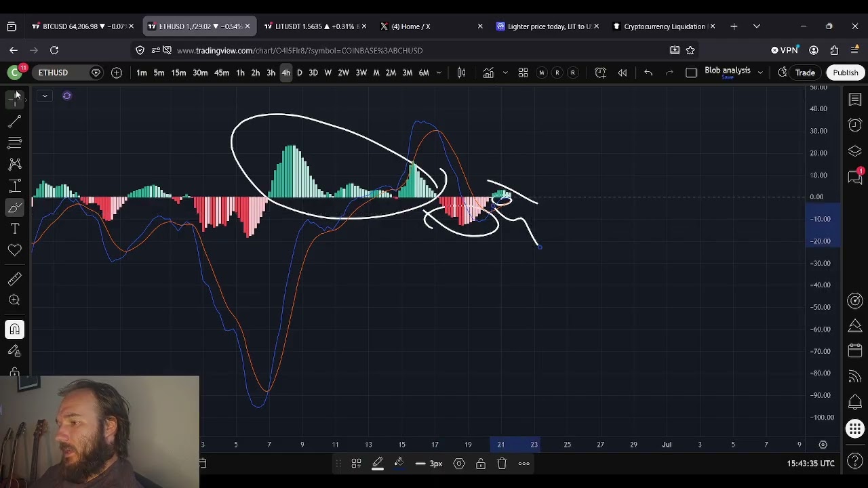Expand the Blob analysis layout dropdown
This screenshot has width=868, height=488.
coord(760,73)
